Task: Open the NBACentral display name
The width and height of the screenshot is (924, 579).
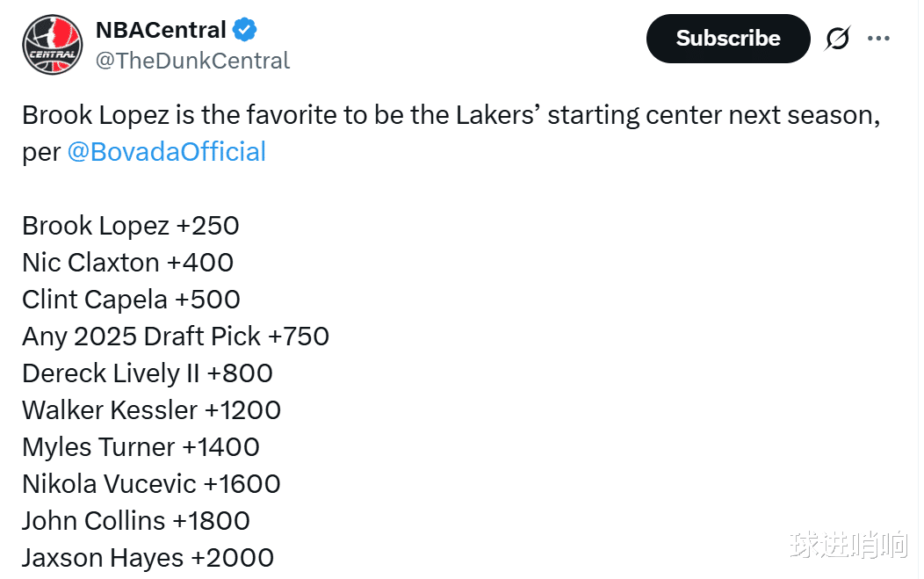Action: (x=161, y=30)
